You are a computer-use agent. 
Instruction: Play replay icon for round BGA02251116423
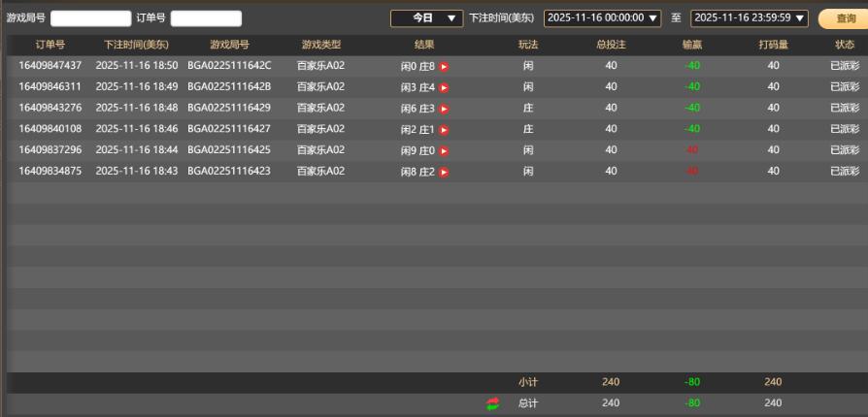444,173
